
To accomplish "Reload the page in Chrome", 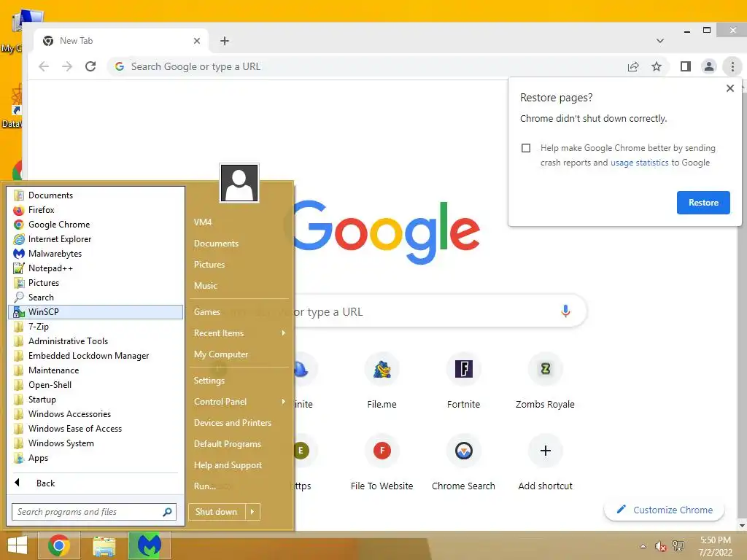I will (90, 66).
